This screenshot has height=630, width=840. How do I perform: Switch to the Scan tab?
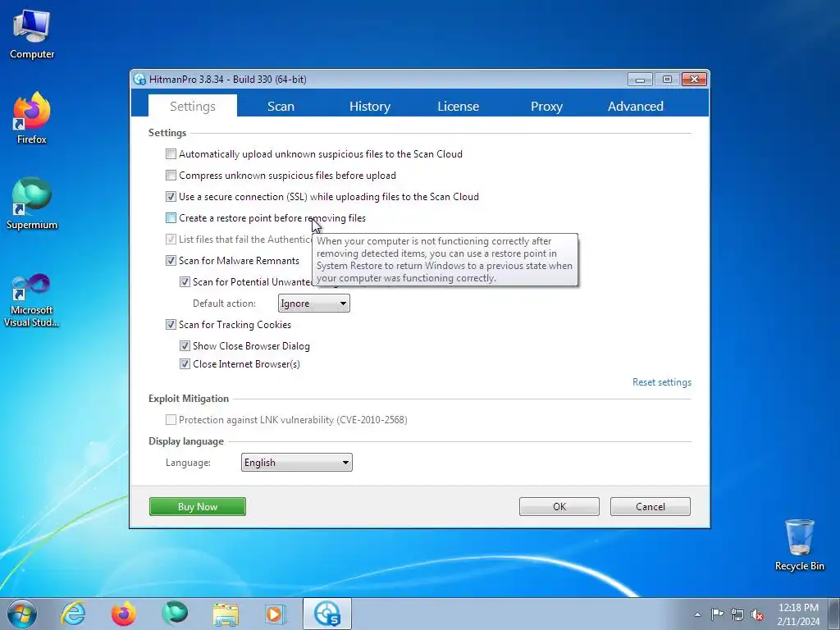pos(281,106)
